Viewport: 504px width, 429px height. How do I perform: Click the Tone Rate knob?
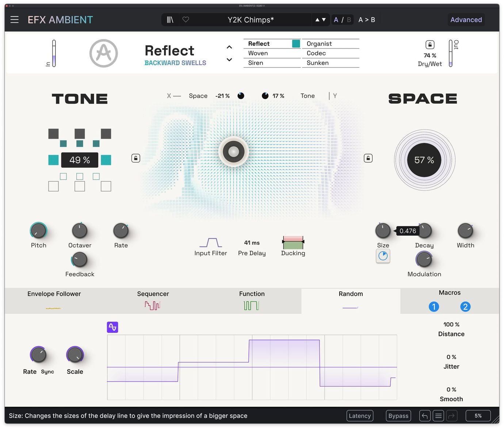121,231
